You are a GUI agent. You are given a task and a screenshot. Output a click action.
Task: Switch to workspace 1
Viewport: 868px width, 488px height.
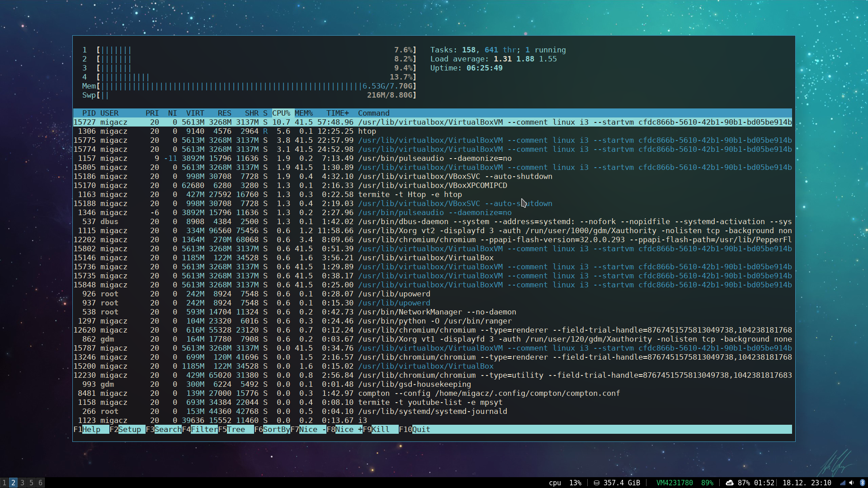point(4,483)
